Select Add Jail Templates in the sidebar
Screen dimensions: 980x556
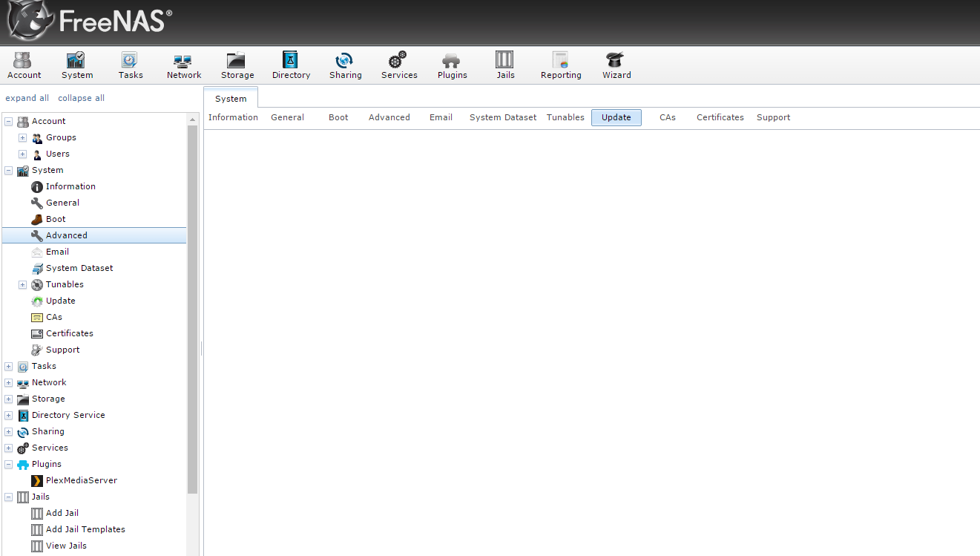(x=85, y=529)
